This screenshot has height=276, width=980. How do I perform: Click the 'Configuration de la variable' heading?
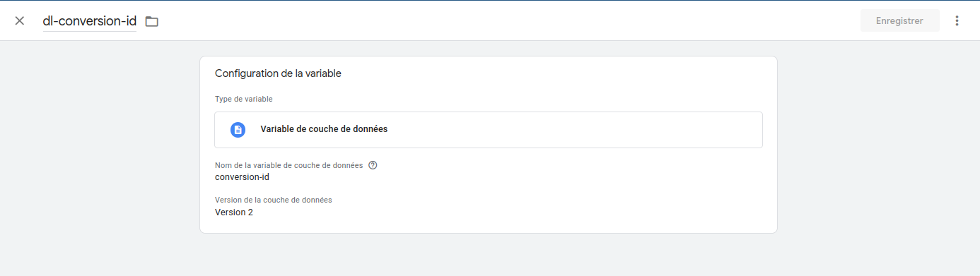coord(278,73)
